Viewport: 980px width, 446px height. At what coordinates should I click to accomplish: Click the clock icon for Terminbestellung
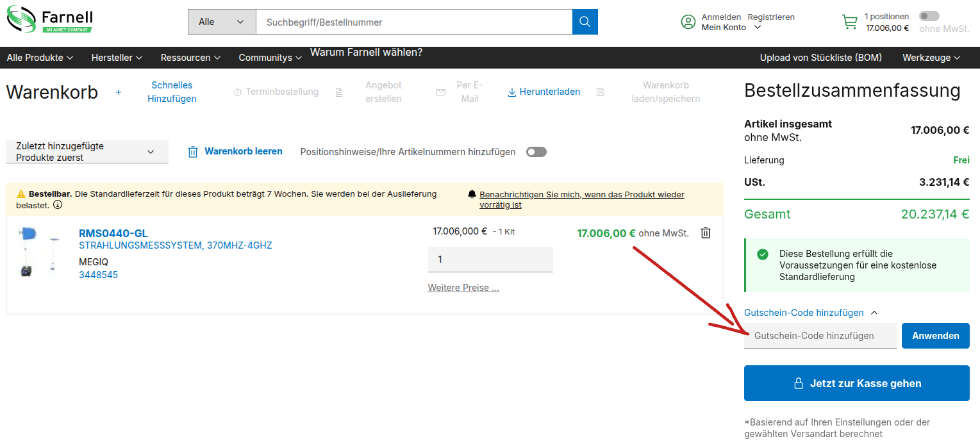coord(237,92)
